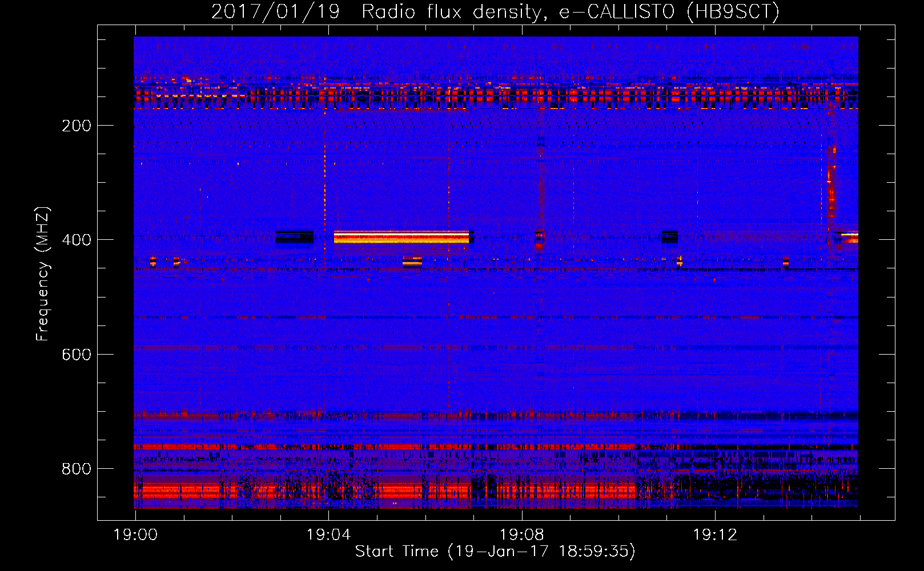Click the 'Frequency (MHZ)' axis label
The height and width of the screenshot is (571, 924).
pyautogui.click(x=43, y=274)
